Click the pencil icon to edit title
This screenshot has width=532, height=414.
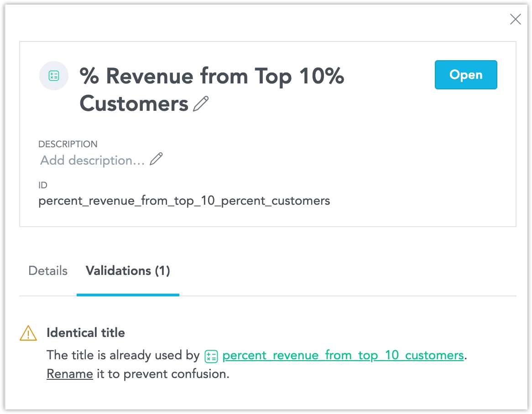(x=201, y=104)
